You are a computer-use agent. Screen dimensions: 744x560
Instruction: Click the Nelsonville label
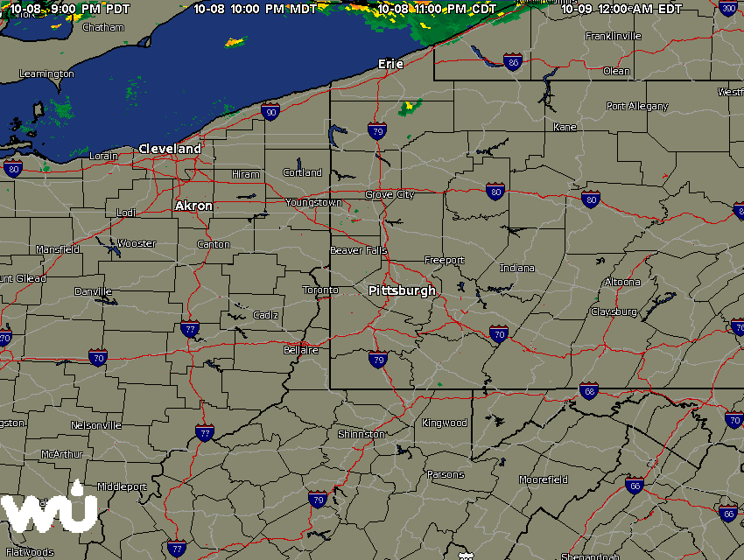pyautogui.click(x=96, y=426)
